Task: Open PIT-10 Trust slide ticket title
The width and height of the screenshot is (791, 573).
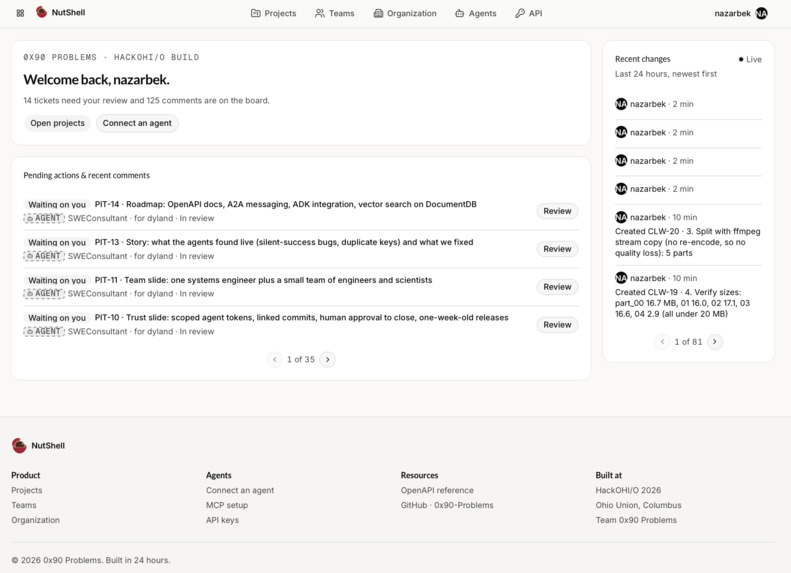Action: pos(301,318)
